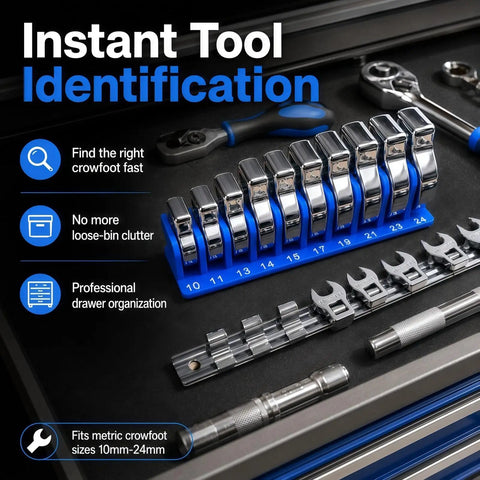
Task: Click the storage box icon
Action: [x=40, y=226]
